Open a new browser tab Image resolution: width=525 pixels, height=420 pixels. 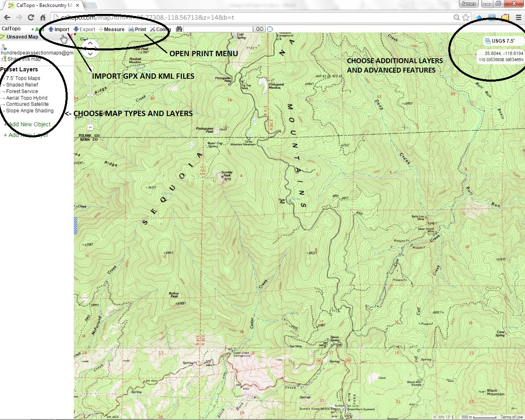point(91,5)
